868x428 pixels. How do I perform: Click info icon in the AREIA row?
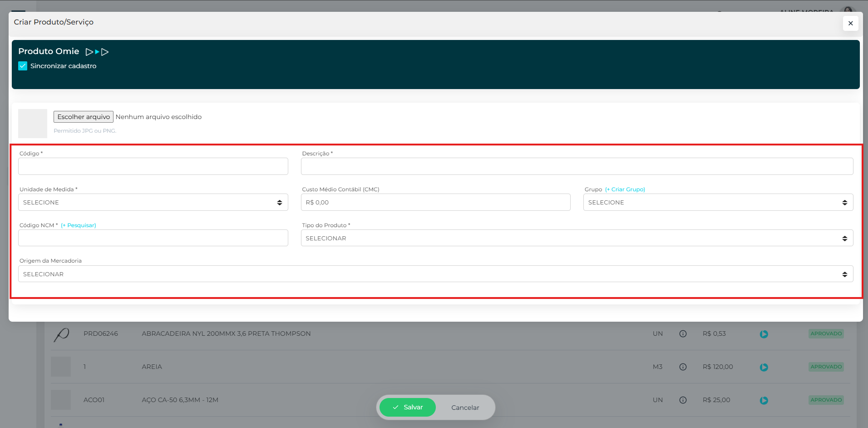683,367
